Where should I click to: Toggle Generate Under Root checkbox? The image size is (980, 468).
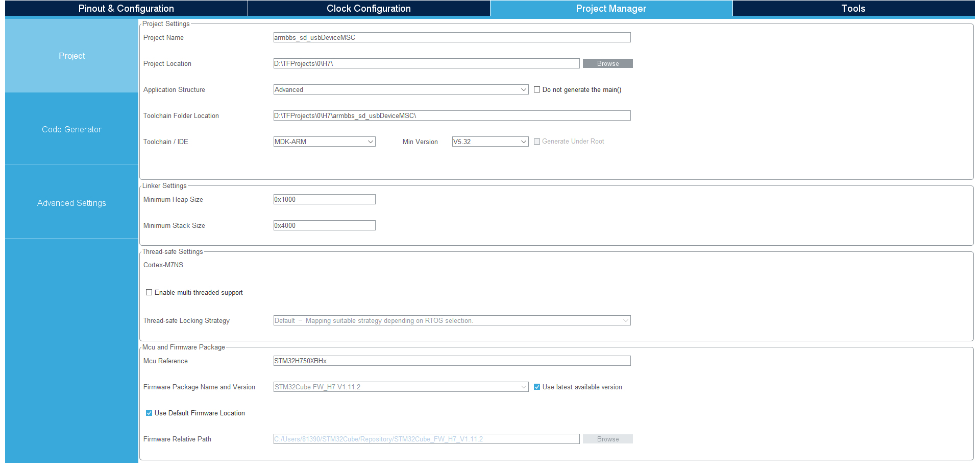coord(537,142)
